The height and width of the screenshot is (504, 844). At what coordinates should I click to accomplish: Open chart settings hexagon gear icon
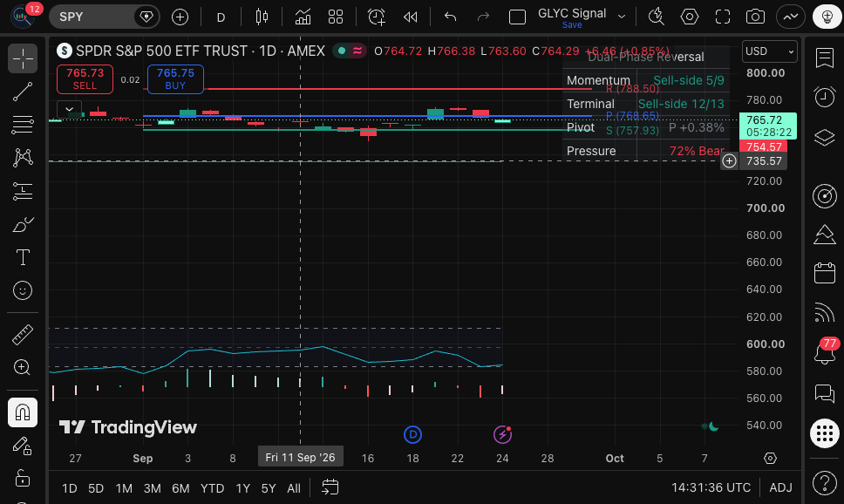point(690,17)
